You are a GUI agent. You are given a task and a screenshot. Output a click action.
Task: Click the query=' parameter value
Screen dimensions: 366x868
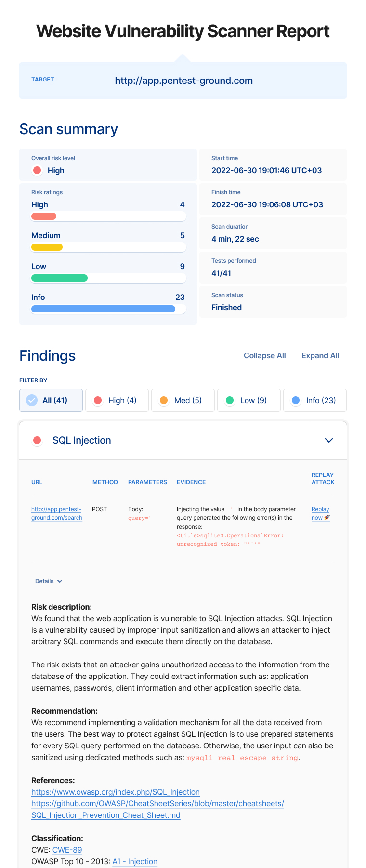tap(140, 518)
